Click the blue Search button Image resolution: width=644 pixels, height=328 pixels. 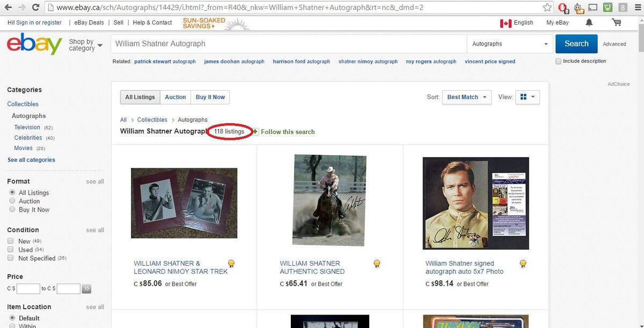[x=576, y=44]
